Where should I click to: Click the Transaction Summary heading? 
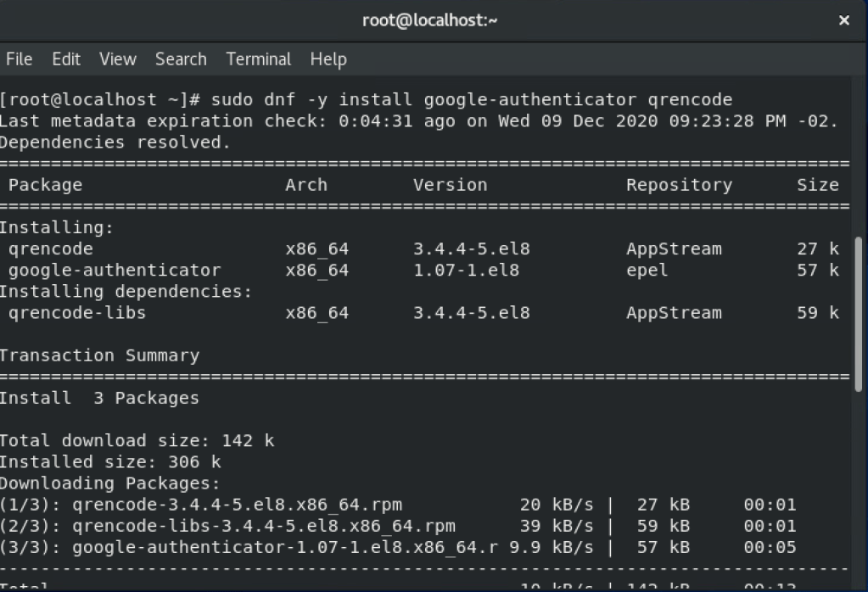pos(99,355)
